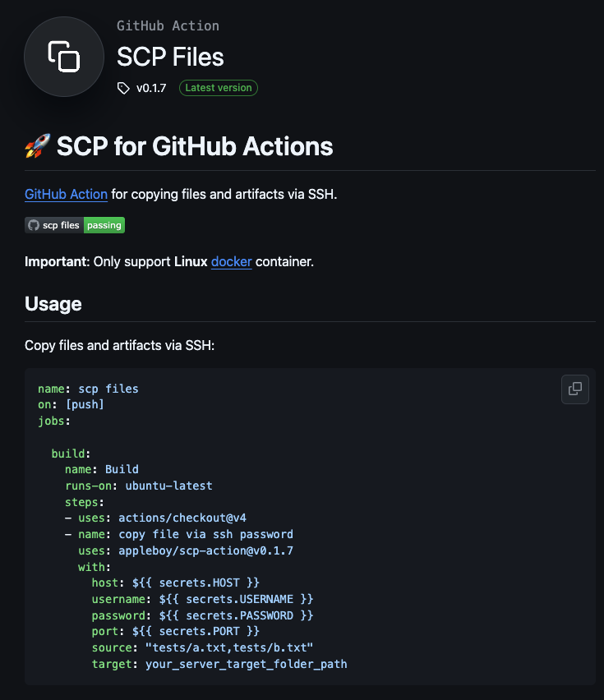The image size is (604, 700).
Task: Click 'appleboy/scp-action@v0.1.7' in code
Action: (205, 551)
